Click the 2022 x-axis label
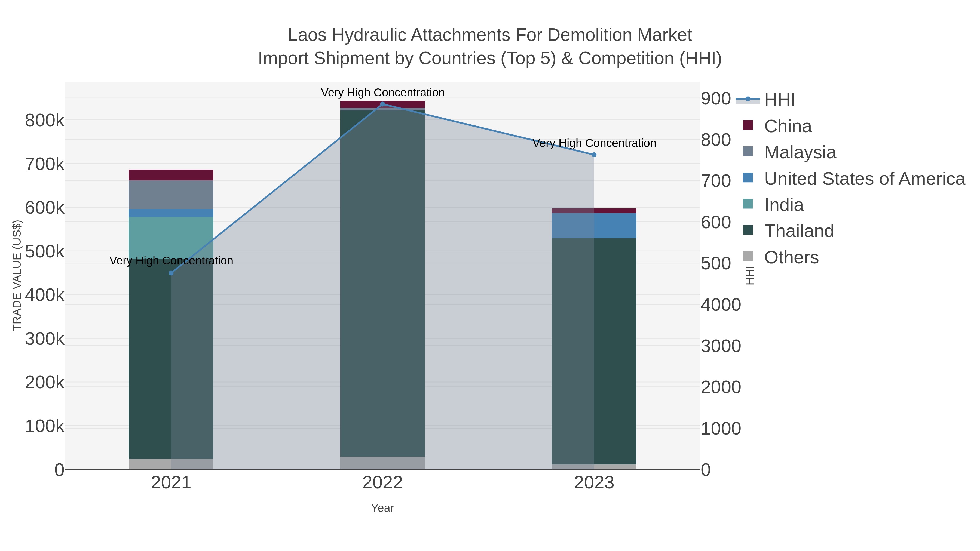980x551 pixels. tap(383, 483)
